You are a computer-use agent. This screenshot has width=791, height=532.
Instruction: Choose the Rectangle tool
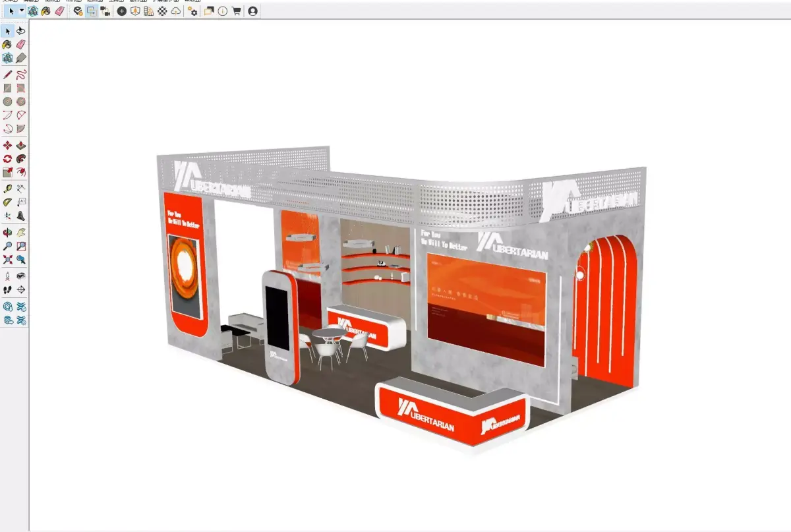coord(7,88)
